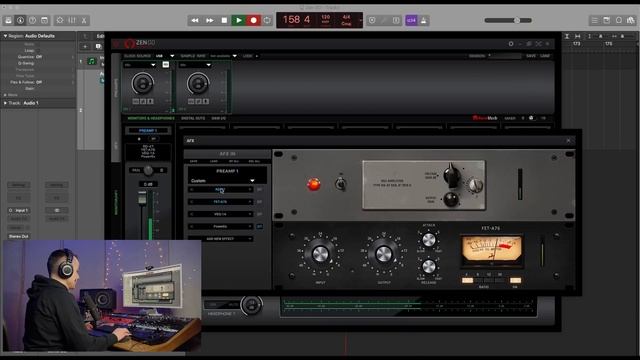Select the first effect slot in AFX chain

click(220, 190)
